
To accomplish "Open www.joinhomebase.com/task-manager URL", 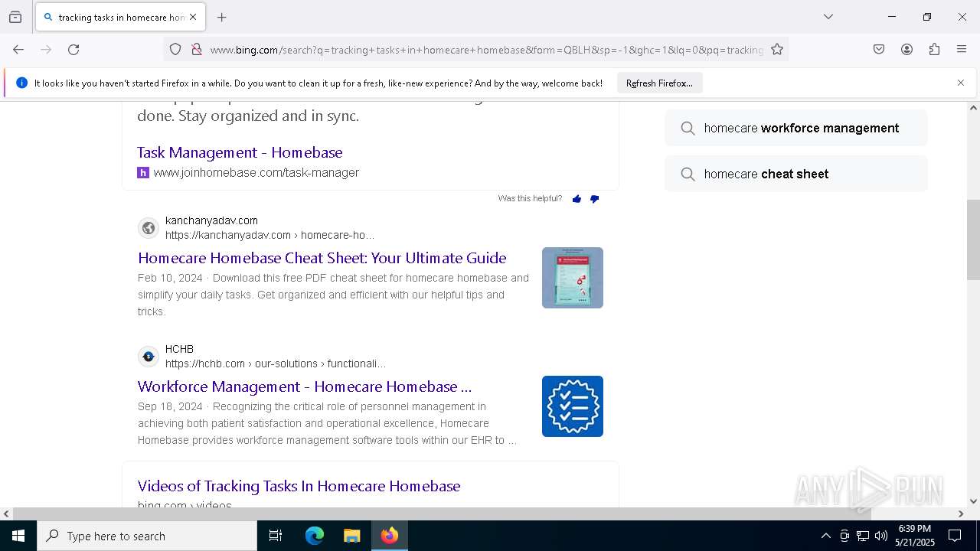I will (256, 173).
